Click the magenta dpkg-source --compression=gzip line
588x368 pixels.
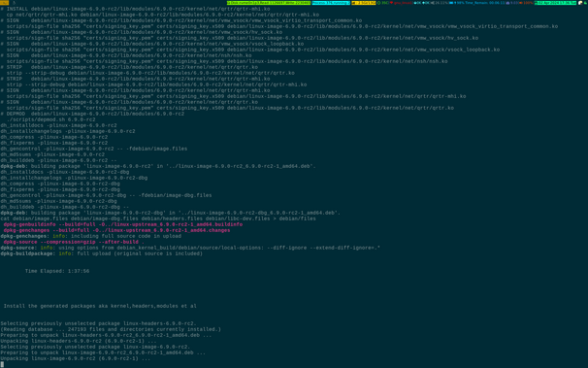[x=74, y=242]
